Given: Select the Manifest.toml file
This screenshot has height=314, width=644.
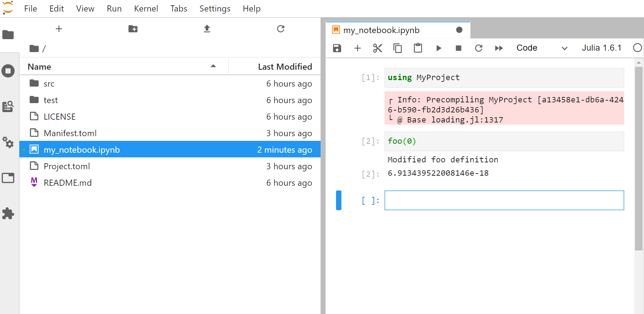Looking at the screenshot, I should click(x=70, y=133).
